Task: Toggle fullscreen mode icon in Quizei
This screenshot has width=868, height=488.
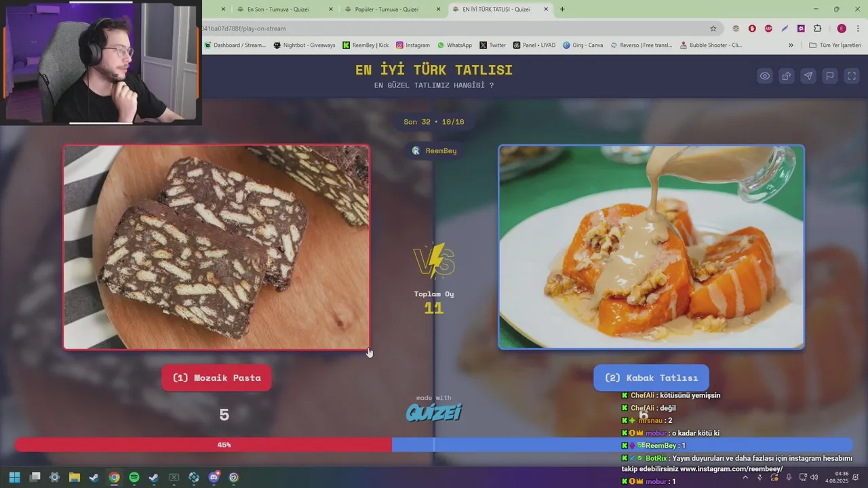Action: tap(852, 76)
